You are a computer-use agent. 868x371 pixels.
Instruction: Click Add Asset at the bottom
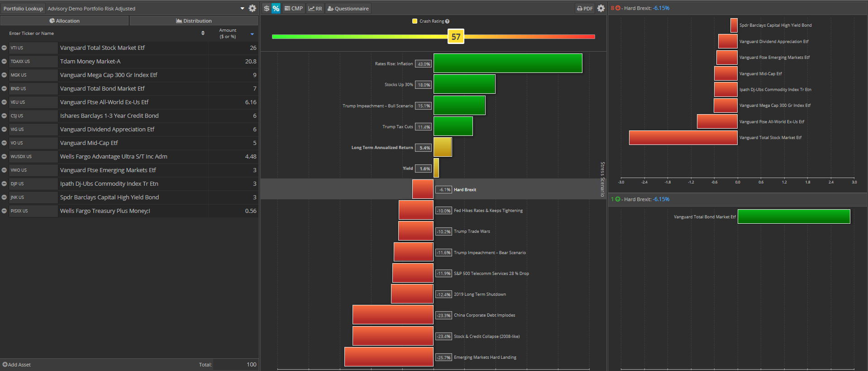pos(17,365)
